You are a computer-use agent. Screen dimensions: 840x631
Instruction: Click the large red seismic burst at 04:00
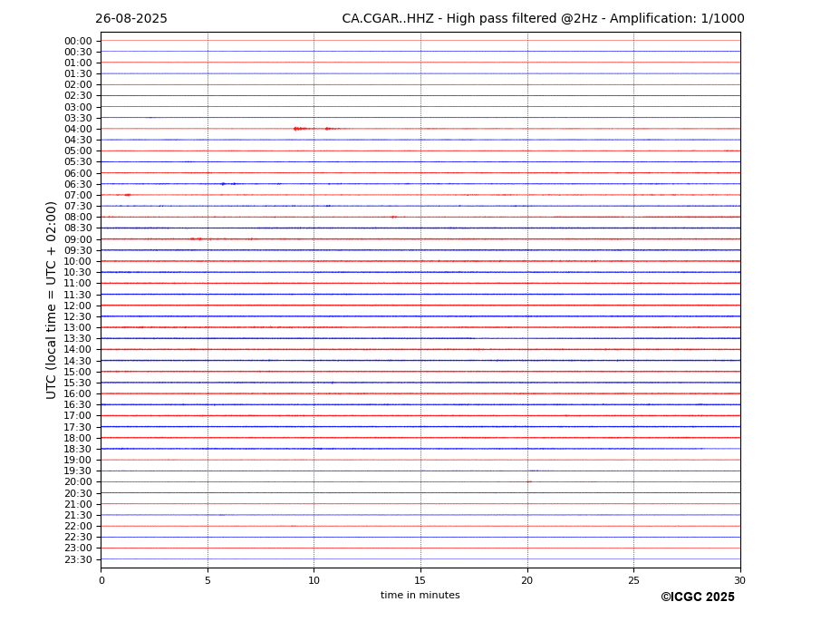[301, 129]
